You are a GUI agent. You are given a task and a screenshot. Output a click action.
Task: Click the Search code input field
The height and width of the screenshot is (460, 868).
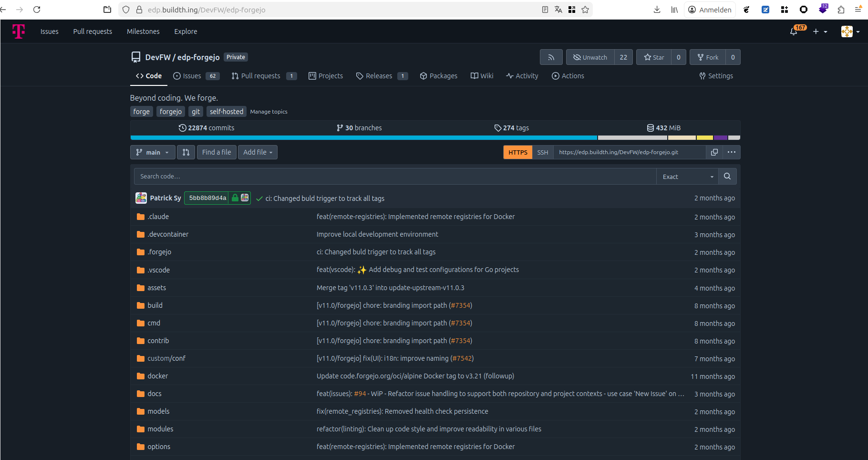click(395, 177)
